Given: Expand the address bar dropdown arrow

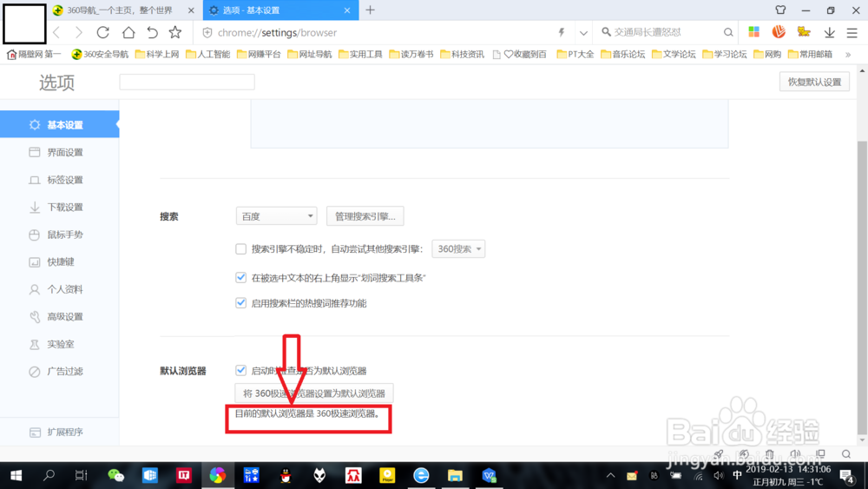Looking at the screenshot, I should pyautogui.click(x=583, y=33).
